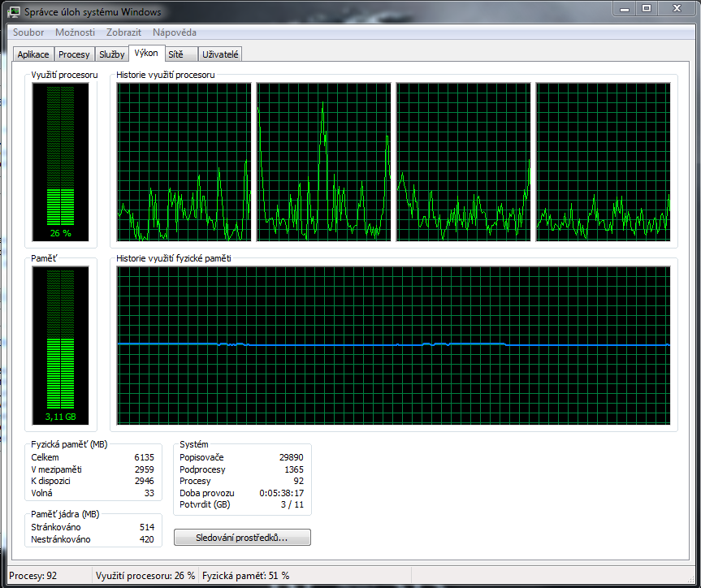This screenshot has width=701, height=588.
Task: Click the Volná value 33
Action: click(x=149, y=493)
